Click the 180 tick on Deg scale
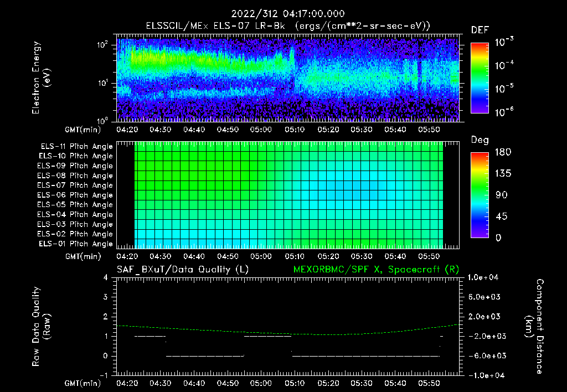The width and height of the screenshot is (567, 392). coord(503,152)
